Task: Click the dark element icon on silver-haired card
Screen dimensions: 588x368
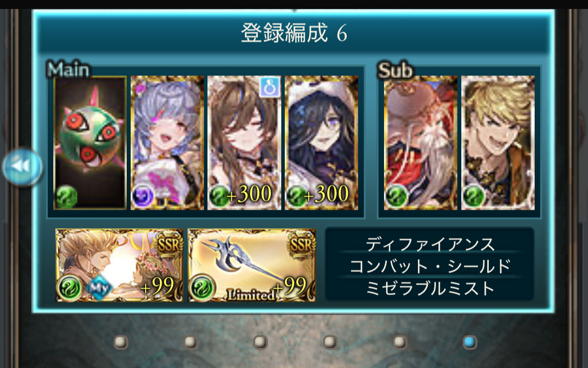Action: (143, 196)
